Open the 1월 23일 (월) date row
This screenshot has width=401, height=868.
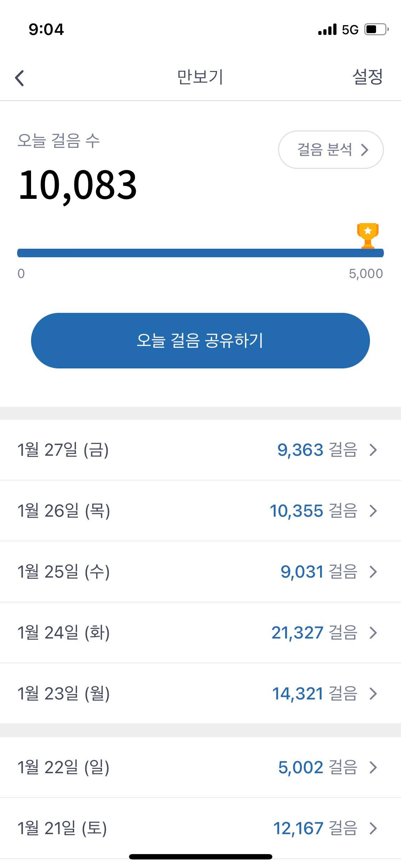(200, 694)
